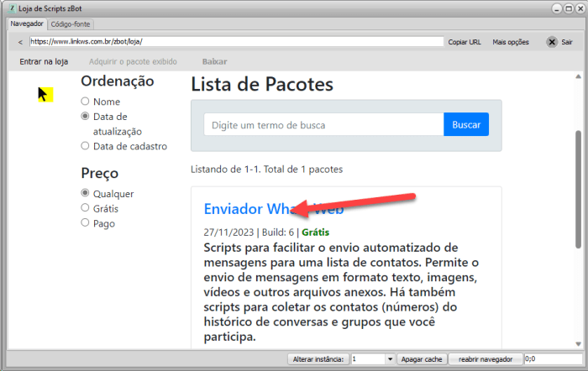Viewport: 588px width, 371px height.
Task: Click the text 'Listando de 1-1. Total de 1 pacotes'
Action: (266, 170)
